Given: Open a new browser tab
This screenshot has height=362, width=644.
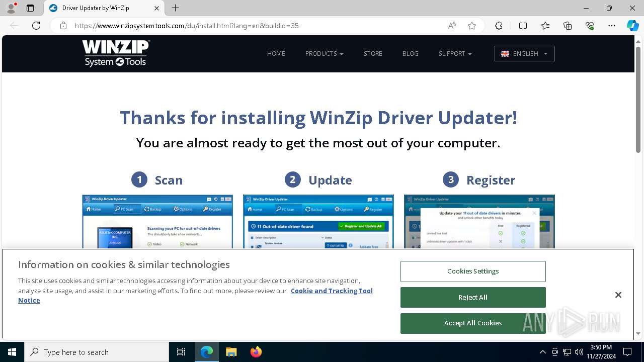Looking at the screenshot, I should pyautogui.click(x=175, y=8).
